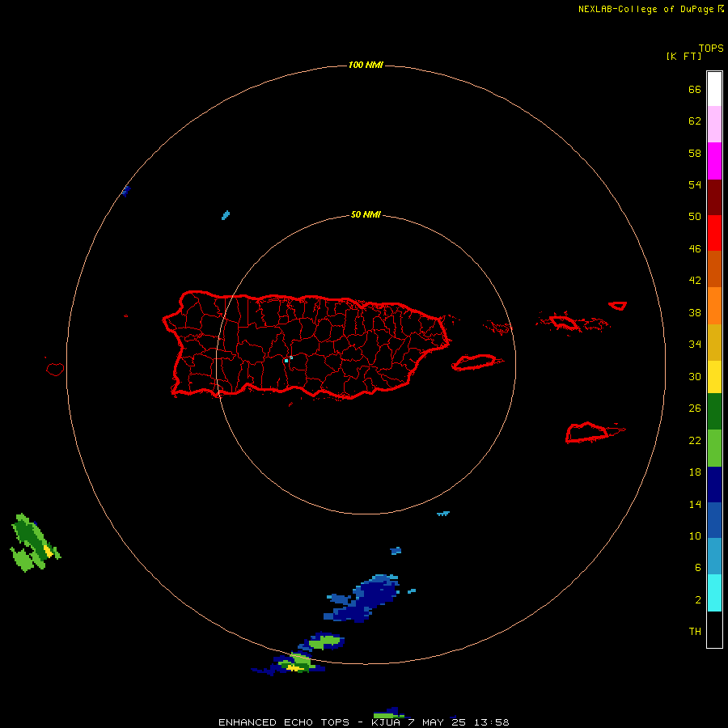The width and height of the screenshot is (728, 728).
Task: Click the cyan legend color band
Action: [714, 593]
